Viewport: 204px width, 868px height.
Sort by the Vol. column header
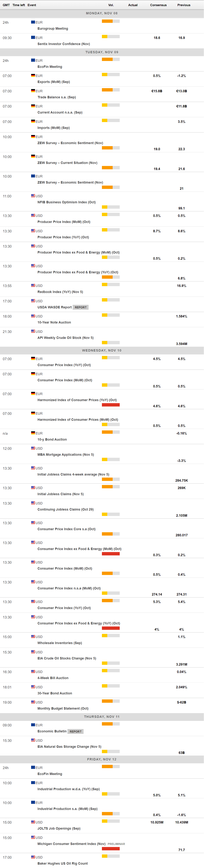click(x=111, y=5)
